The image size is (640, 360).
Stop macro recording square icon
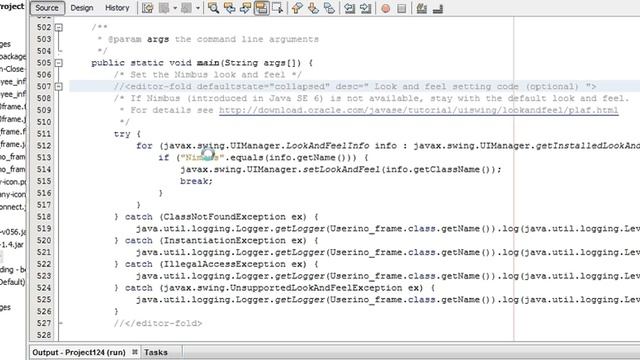[x=402, y=8]
